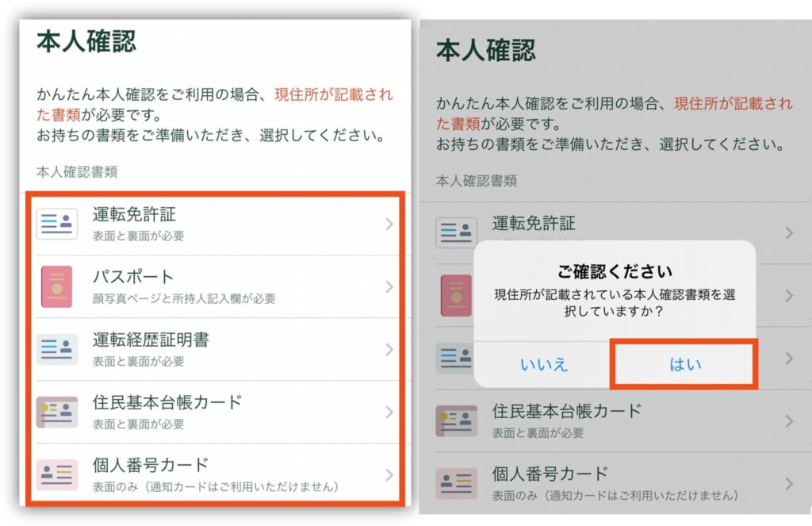
Task: Tap the 住民基本台帳カード icon on the left screen
Action: [57, 412]
